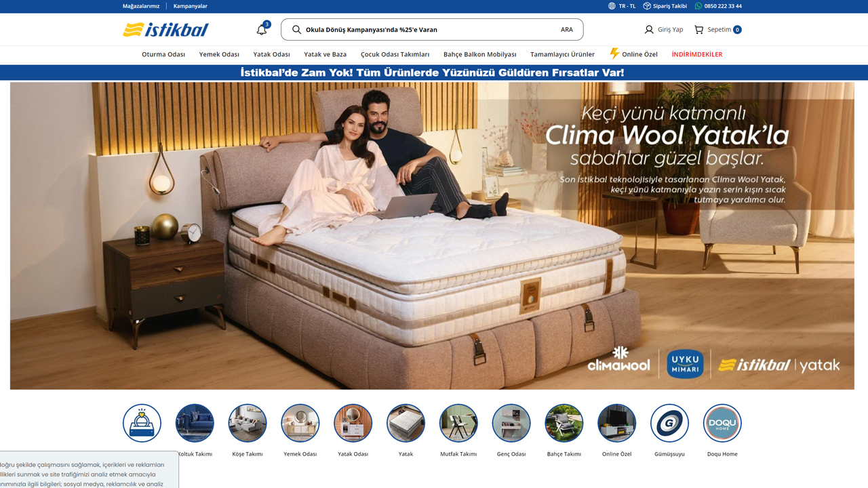868x488 pixels.
Task: Open the Sepetim link
Action: coord(719,30)
